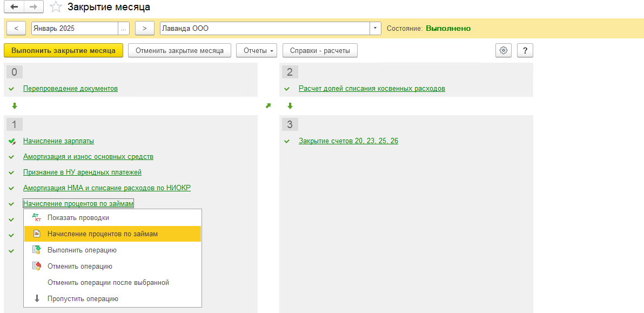Screen dimensions: 644x313
Task: Choose Отменить операции после выбранной
Action: (x=108, y=282)
